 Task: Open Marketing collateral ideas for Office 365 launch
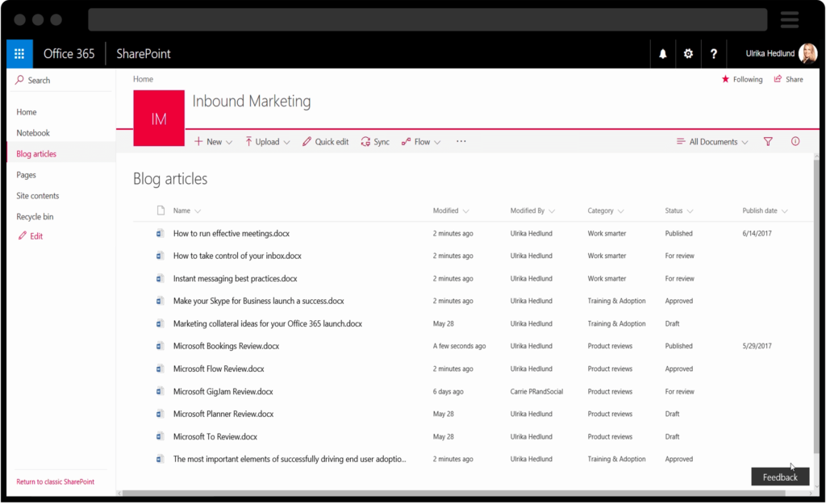click(268, 323)
